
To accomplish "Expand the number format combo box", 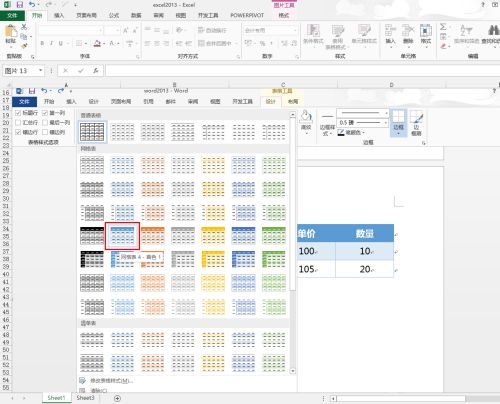I will 295,30.
